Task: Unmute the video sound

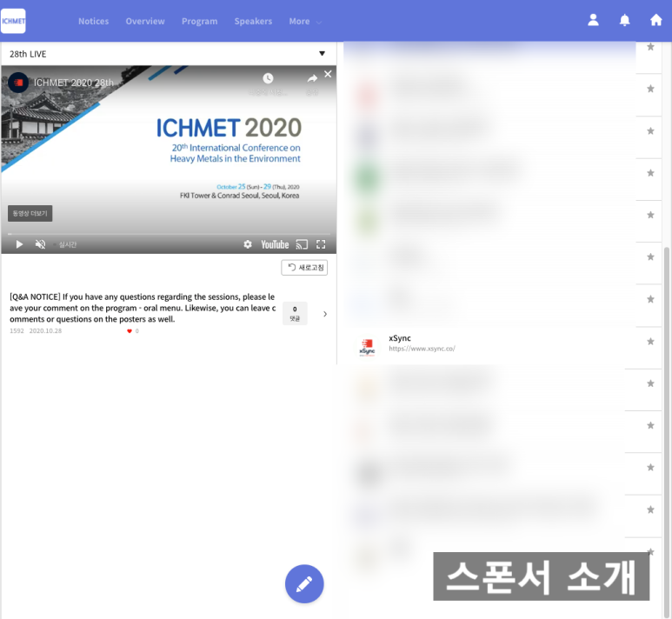Action: click(40, 244)
